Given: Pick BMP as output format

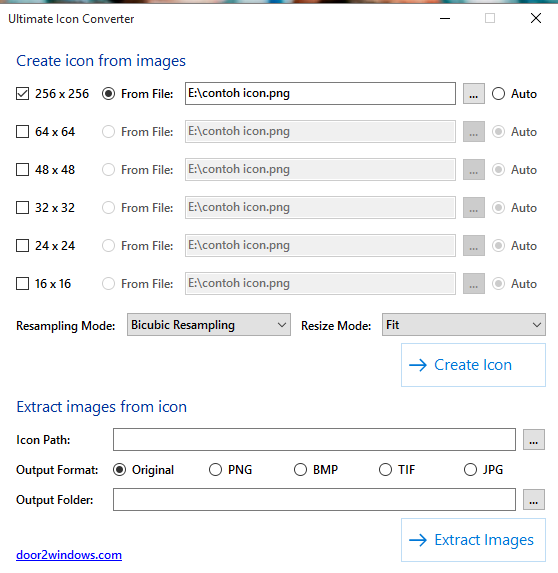Looking at the screenshot, I should (x=300, y=470).
